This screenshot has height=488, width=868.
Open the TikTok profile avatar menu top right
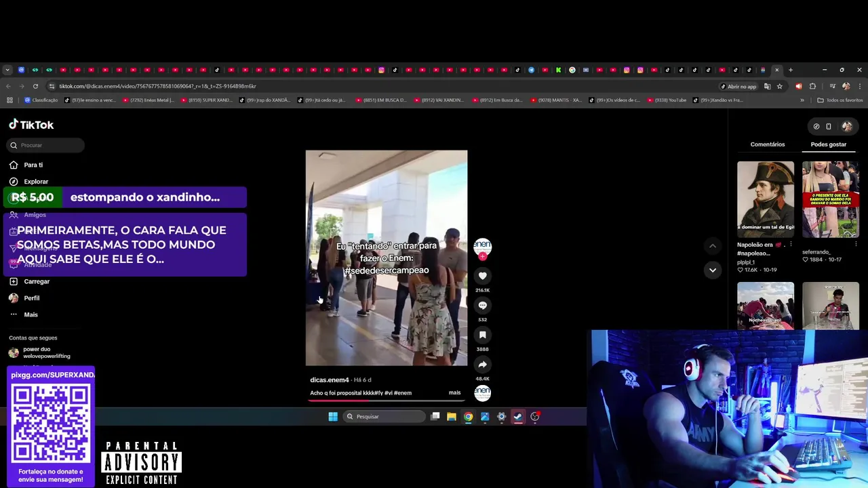point(847,126)
